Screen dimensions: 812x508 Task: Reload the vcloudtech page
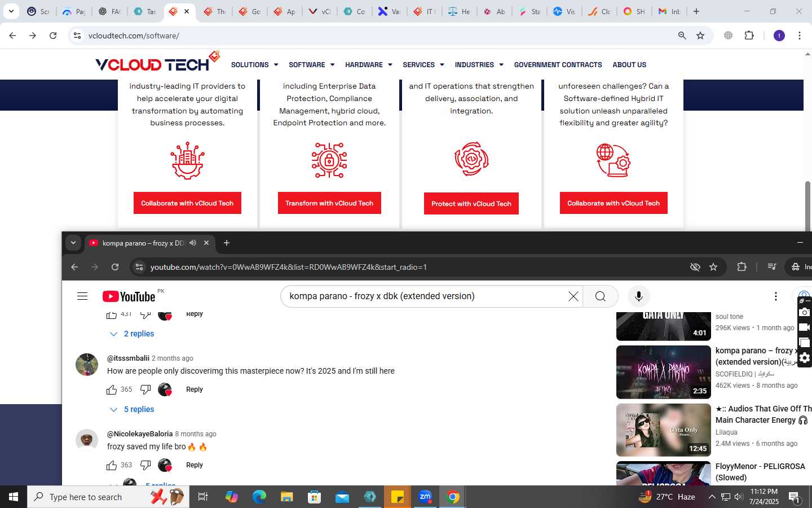(53, 36)
